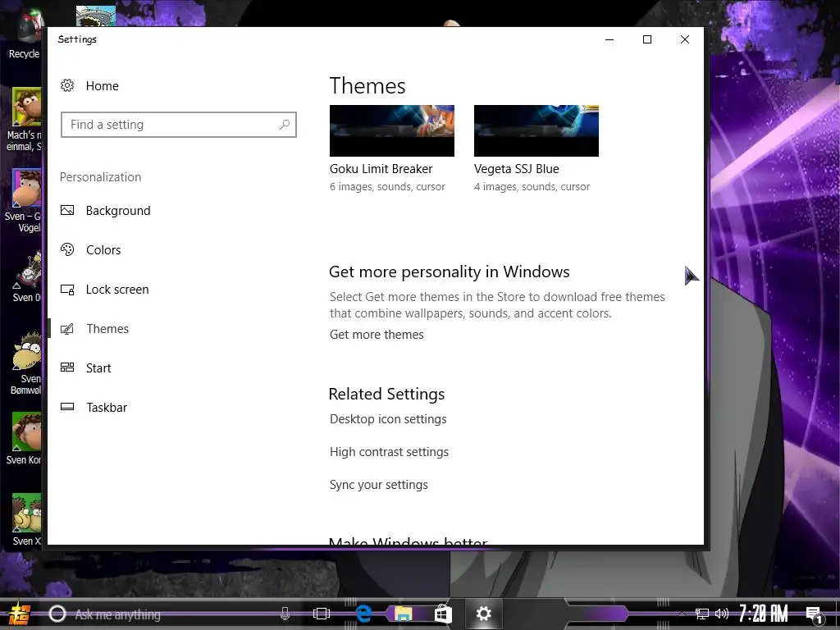
Task: Click the Themes brush icon in sidebar
Action: [x=67, y=328]
